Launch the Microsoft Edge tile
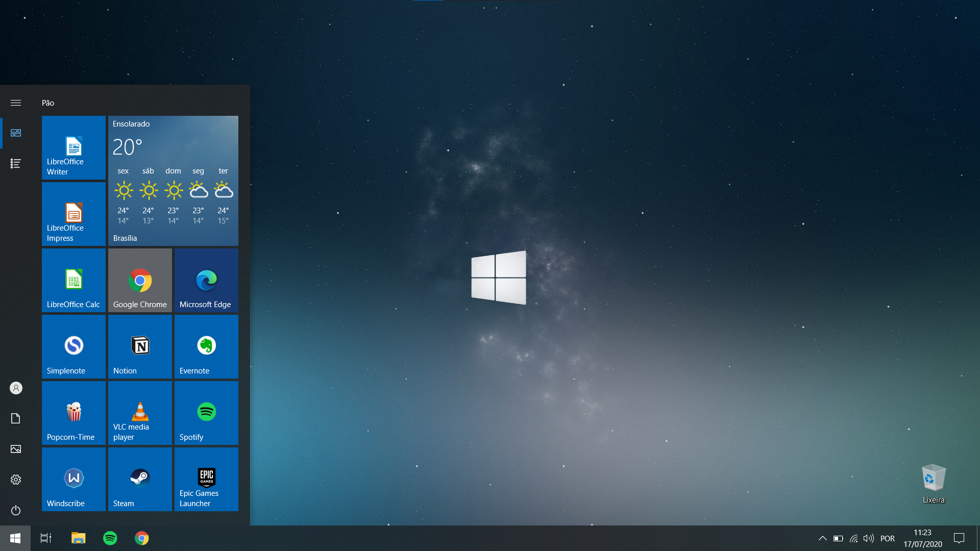 [x=206, y=280]
